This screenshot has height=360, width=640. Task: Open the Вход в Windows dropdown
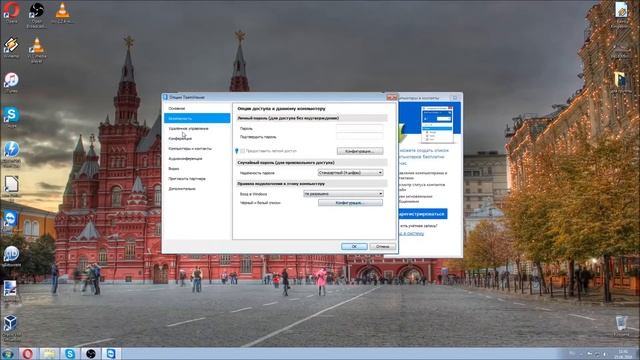(x=343, y=193)
